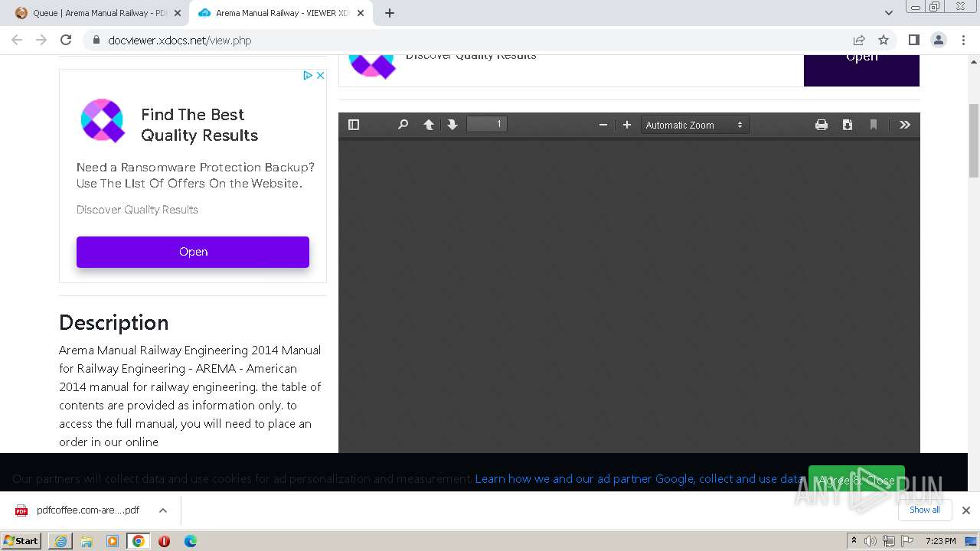This screenshot has height=551, width=980.
Task: Click the address bar URL
Action: tap(180, 41)
